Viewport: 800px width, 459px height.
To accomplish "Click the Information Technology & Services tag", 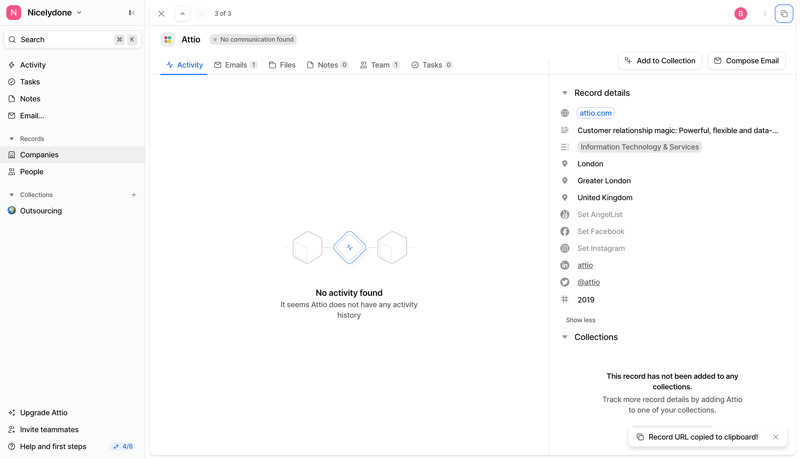I will click(x=639, y=147).
